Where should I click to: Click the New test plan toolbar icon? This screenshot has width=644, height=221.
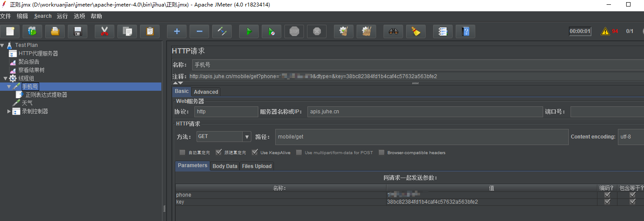(10, 31)
